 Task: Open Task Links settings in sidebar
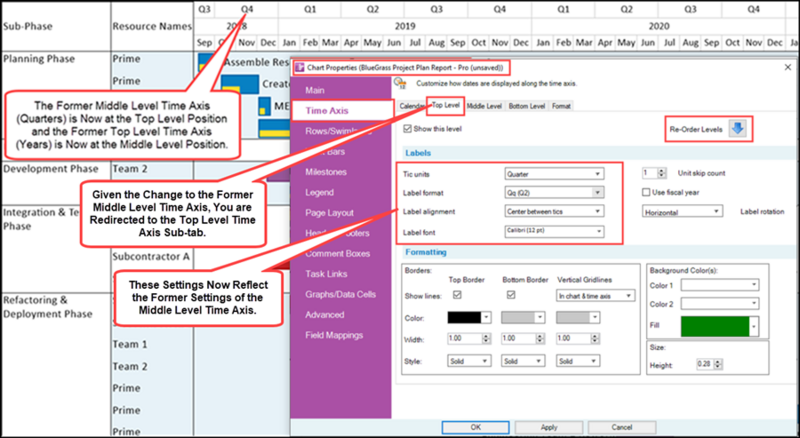pyautogui.click(x=327, y=274)
